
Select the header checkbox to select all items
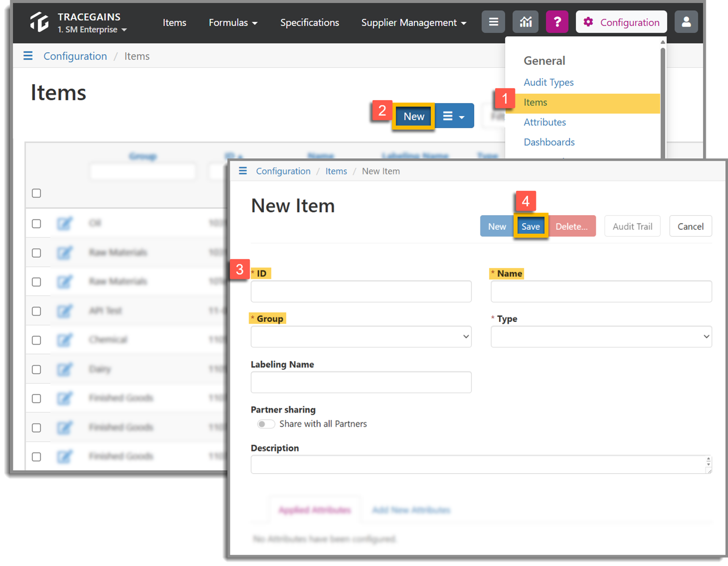36,193
